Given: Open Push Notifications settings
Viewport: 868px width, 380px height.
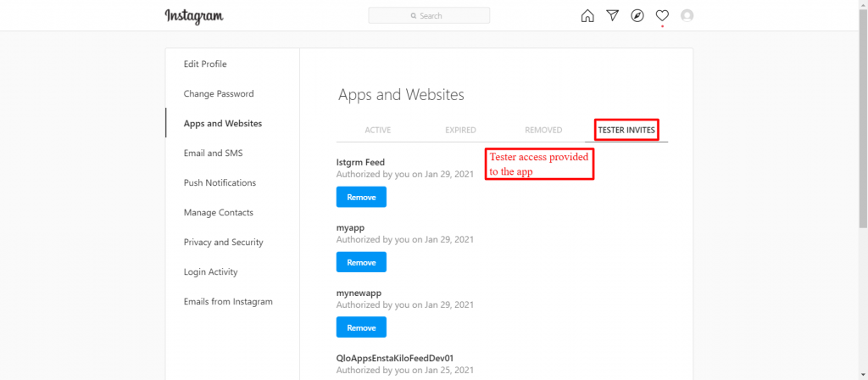Looking at the screenshot, I should pyautogui.click(x=220, y=183).
